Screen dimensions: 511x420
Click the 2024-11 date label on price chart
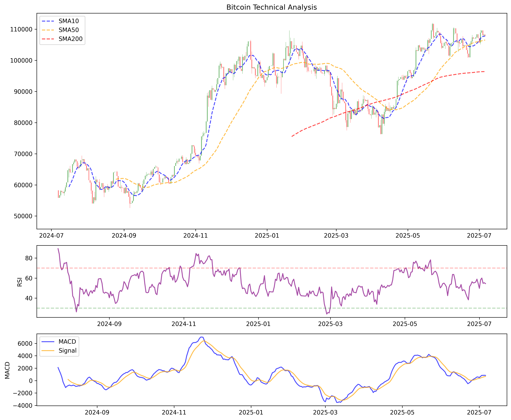(x=195, y=236)
